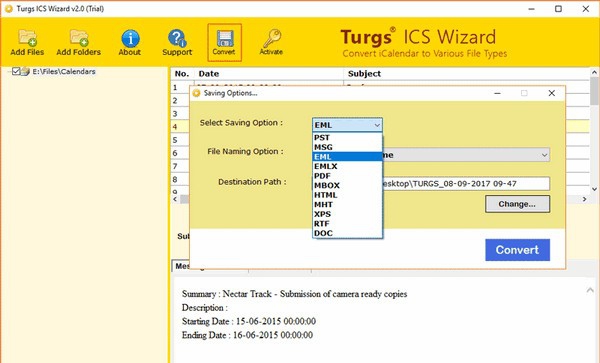Click the Date column header

pos(269,74)
